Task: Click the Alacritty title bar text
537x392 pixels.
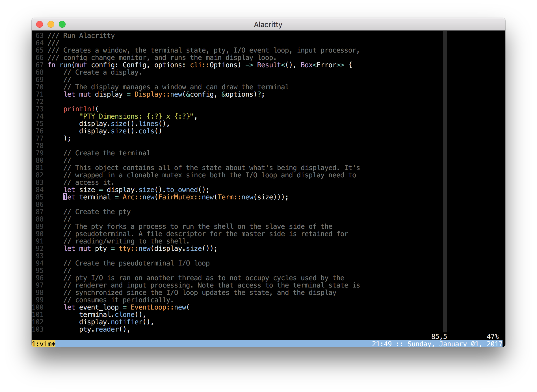Action: [x=267, y=25]
